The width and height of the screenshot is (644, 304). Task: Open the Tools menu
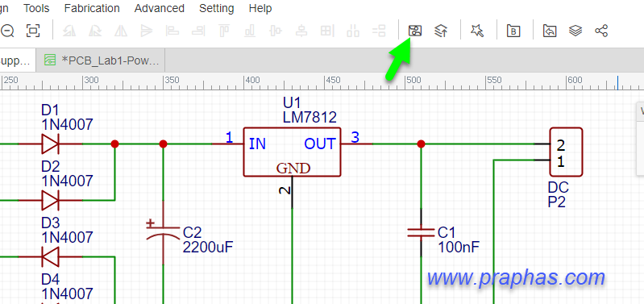[x=36, y=8]
